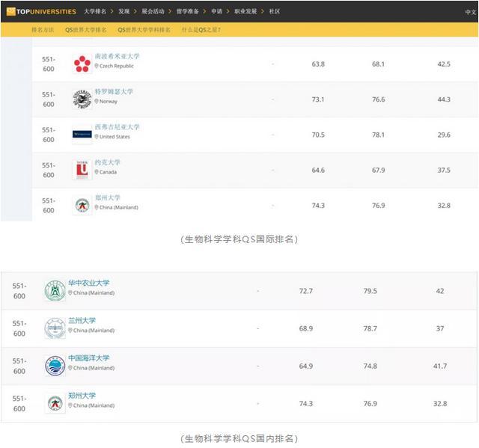
Task: Open the QS世界大学学科排名 tab
Action: pyautogui.click(x=144, y=30)
